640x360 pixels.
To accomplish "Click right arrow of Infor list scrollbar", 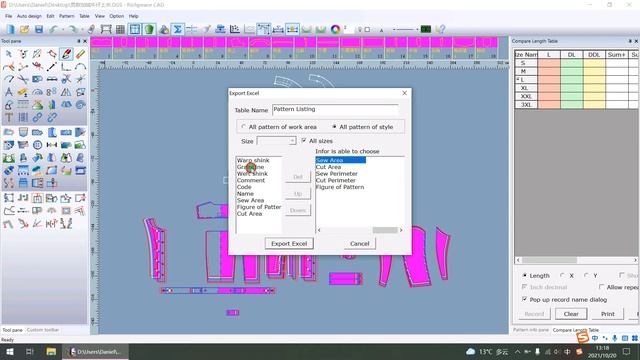I will pyautogui.click(x=401, y=230).
